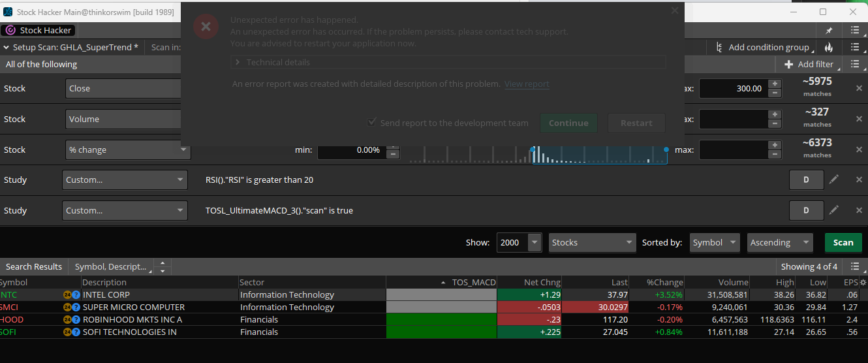868x363 pixels.
Task: Remove the TOSL_UltimateMACD_3 study filter
Action: [859, 210]
